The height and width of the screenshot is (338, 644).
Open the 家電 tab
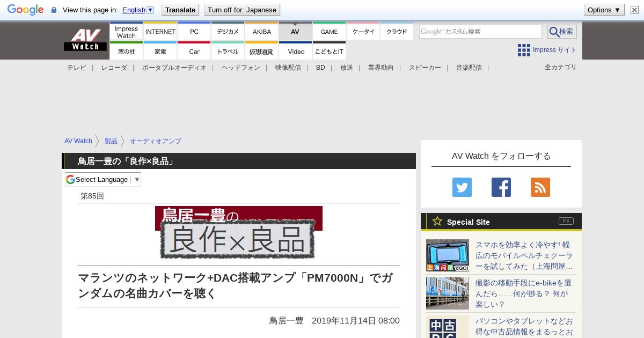pyautogui.click(x=160, y=51)
